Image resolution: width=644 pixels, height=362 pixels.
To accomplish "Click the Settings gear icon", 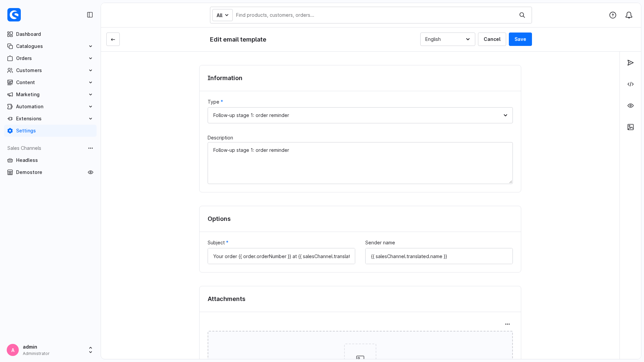I will [10, 131].
